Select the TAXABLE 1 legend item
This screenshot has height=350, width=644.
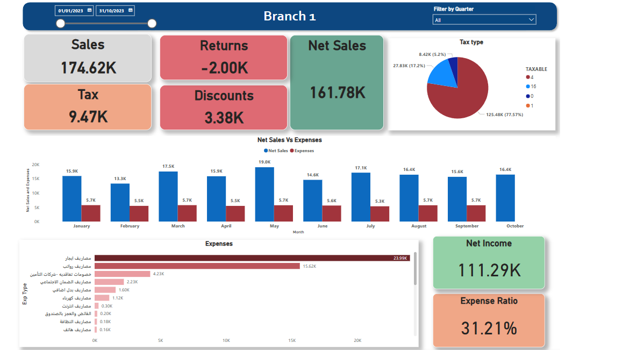pos(531,105)
